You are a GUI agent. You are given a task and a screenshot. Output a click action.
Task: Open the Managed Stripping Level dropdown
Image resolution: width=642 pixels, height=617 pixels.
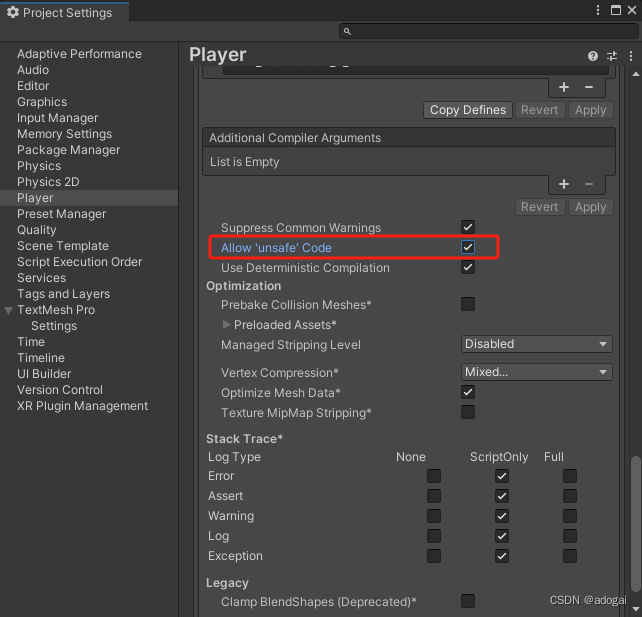537,344
